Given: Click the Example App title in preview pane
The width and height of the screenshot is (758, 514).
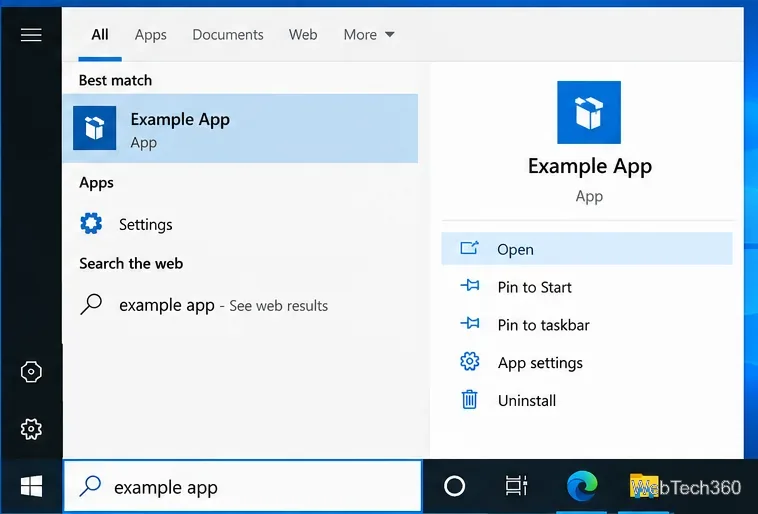Looking at the screenshot, I should (590, 166).
